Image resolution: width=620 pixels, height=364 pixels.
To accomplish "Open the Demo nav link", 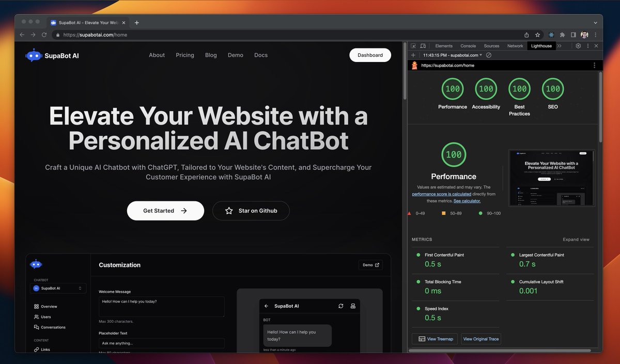I will 236,55.
